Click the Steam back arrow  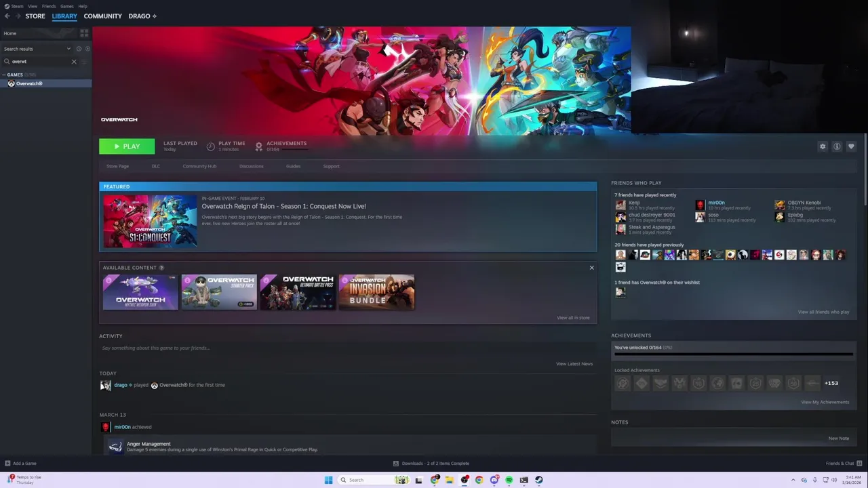pyautogui.click(x=7, y=16)
